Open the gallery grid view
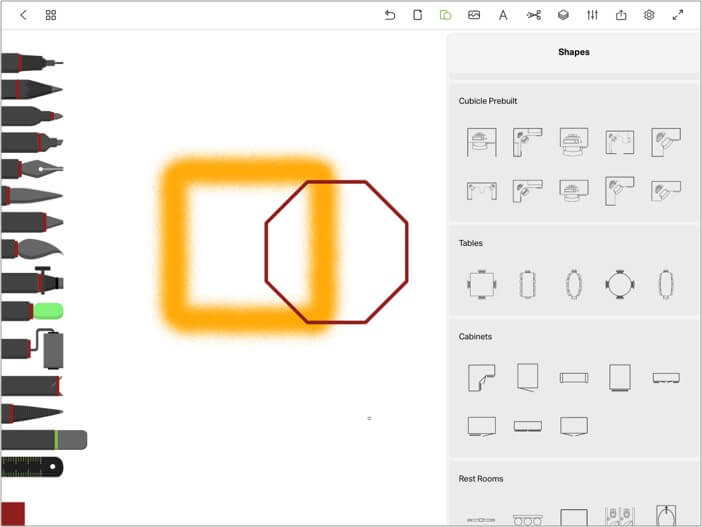 click(51, 15)
